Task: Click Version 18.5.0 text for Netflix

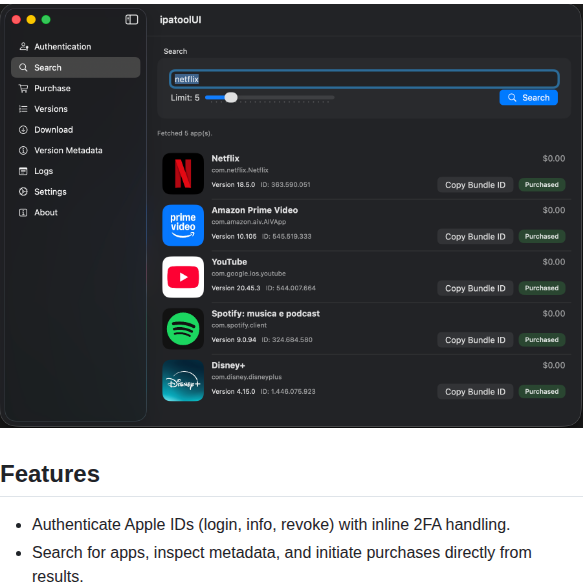Action: [233, 185]
